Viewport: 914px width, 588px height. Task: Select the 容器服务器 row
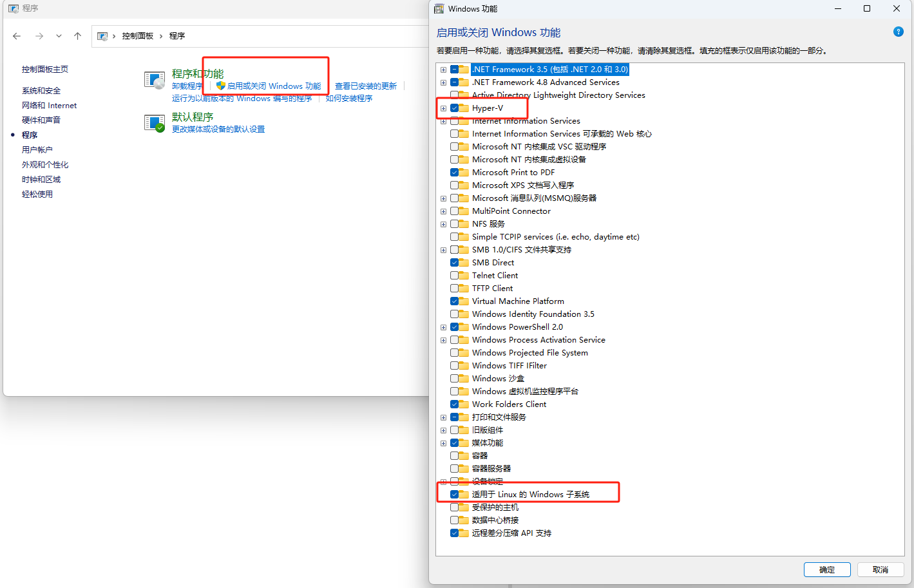click(491, 468)
